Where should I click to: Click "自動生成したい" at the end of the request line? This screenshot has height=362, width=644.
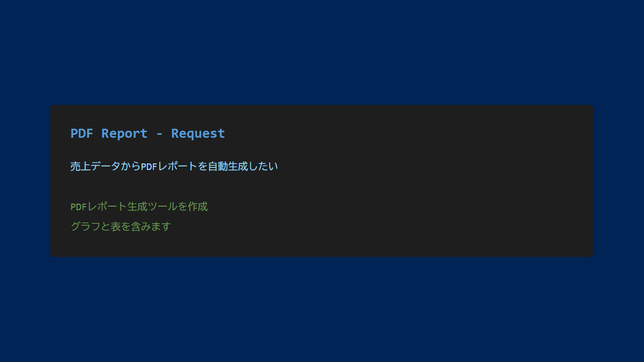[243, 166]
